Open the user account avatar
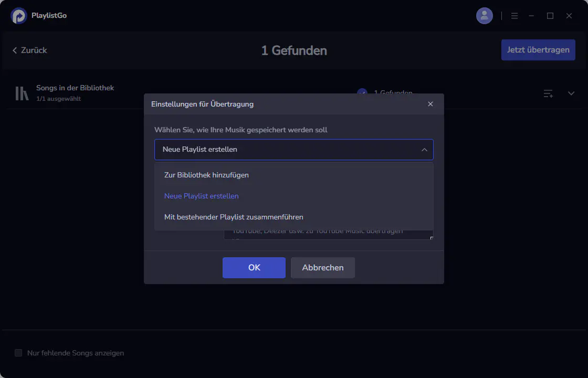Image resolution: width=588 pixels, height=378 pixels. [484, 16]
